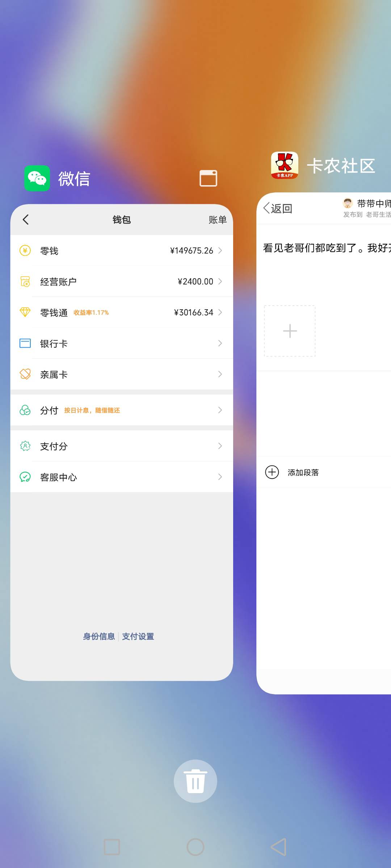Tap the 卡农社区 app icon
391x868 pixels.
point(285,165)
